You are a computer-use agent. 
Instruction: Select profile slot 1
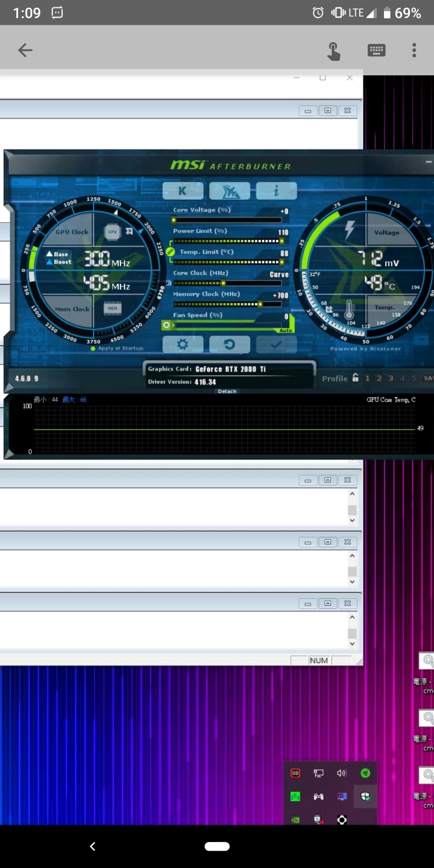tap(367, 378)
